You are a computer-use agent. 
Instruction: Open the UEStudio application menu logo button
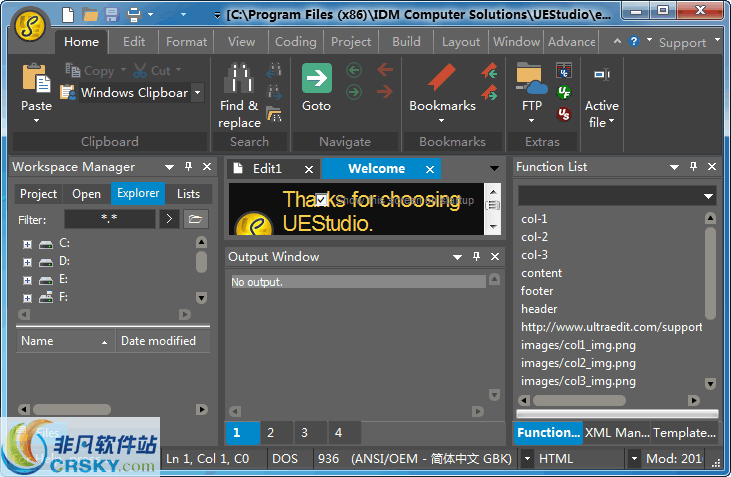(30, 26)
